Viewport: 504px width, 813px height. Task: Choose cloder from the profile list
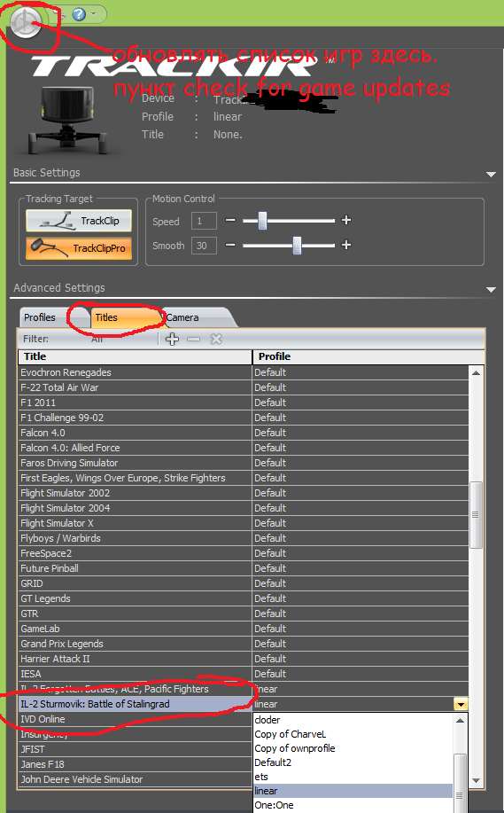[x=353, y=720]
